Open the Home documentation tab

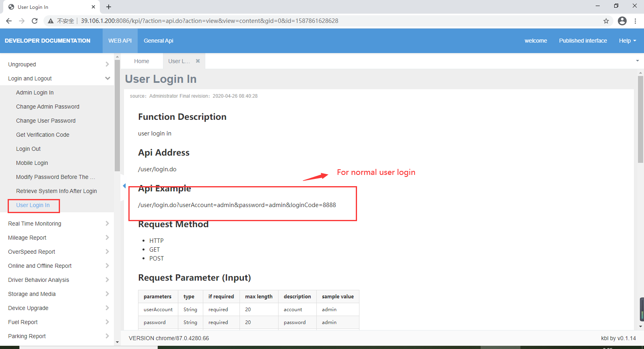[x=142, y=61]
